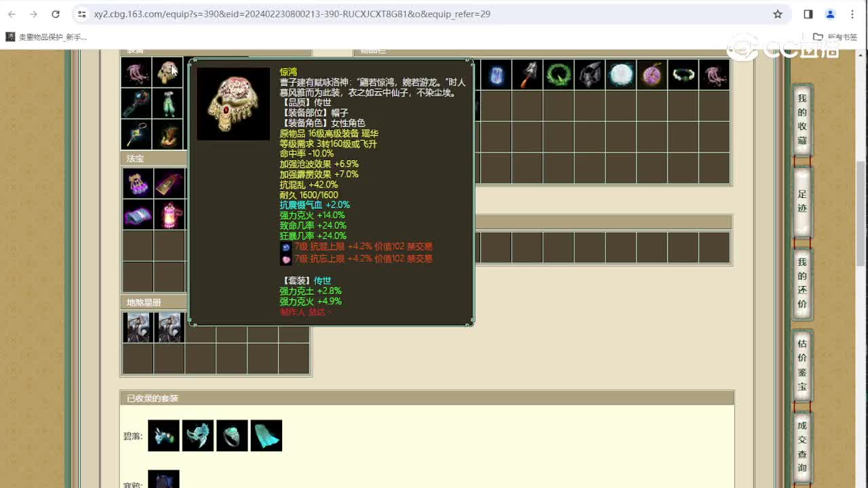Viewport: 868px width, 488px height.
Task: Open the browser side panel button
Action: pyautogui.click(x=808, y=14)
